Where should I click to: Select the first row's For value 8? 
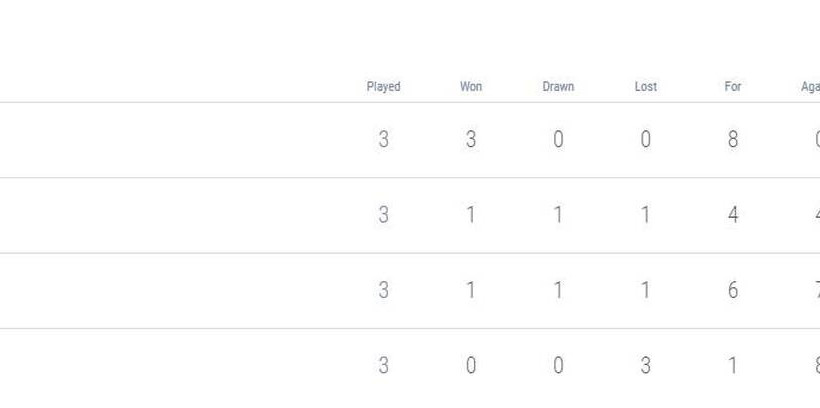(733, 140)
